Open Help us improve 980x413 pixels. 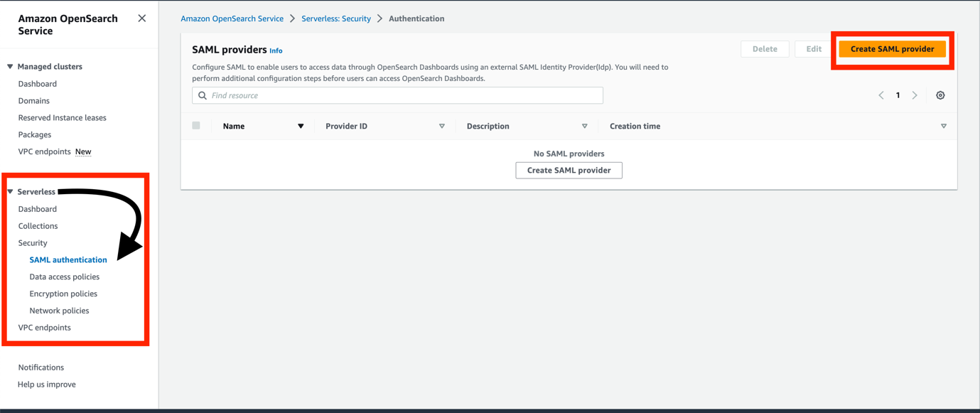click(x=47, y=385)
